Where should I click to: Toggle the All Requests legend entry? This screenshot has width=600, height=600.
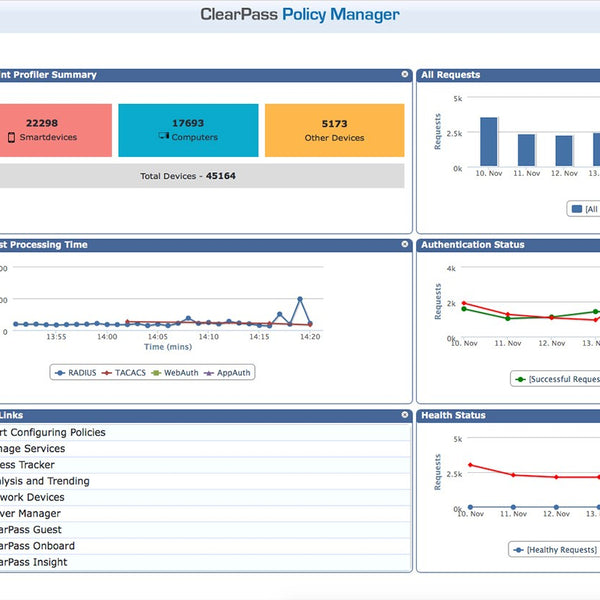pyautogui.click(x=585, y=209)
